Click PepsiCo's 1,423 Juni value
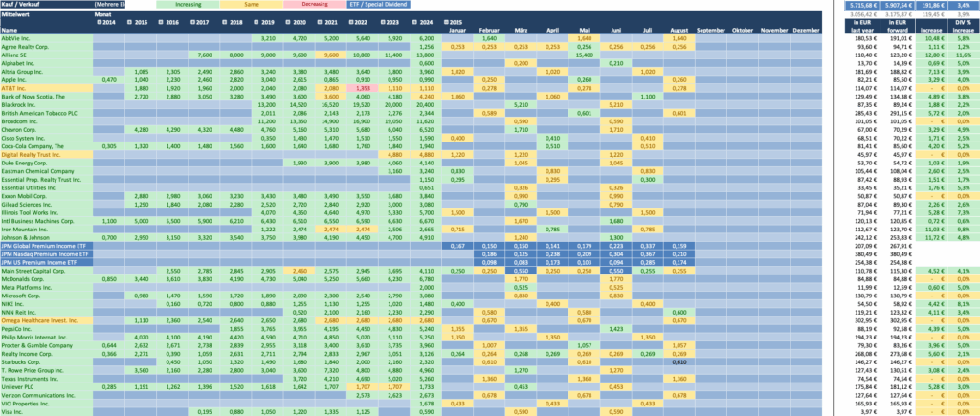Viewport: 980px width, 416px height. [x=615, y=329]
